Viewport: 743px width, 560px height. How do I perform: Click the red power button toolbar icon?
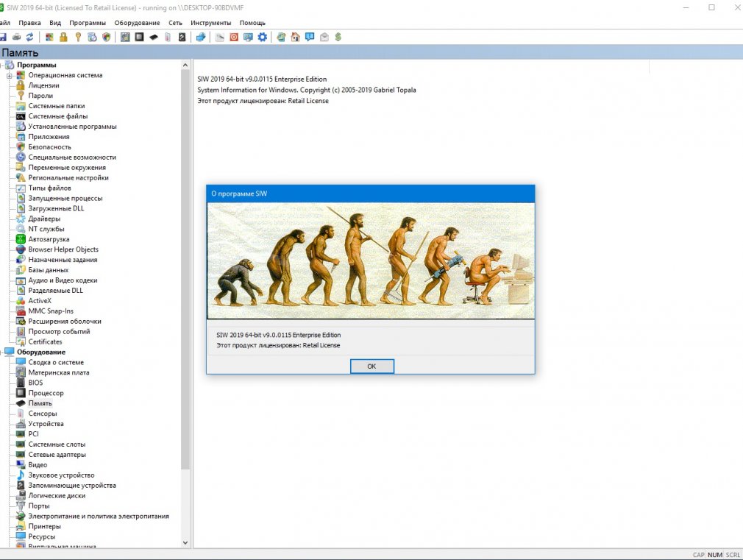coord(234,37)
